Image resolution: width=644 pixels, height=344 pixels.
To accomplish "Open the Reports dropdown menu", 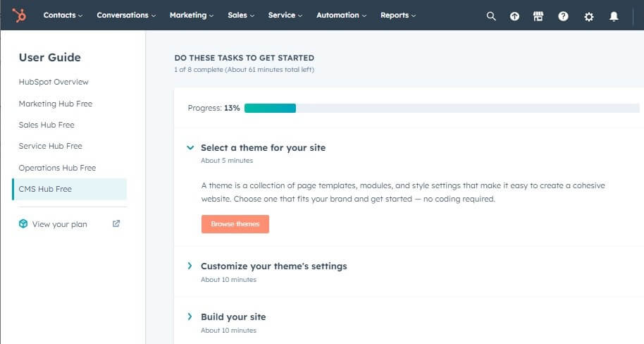I will pyautogui.click(x=398, y=16).
